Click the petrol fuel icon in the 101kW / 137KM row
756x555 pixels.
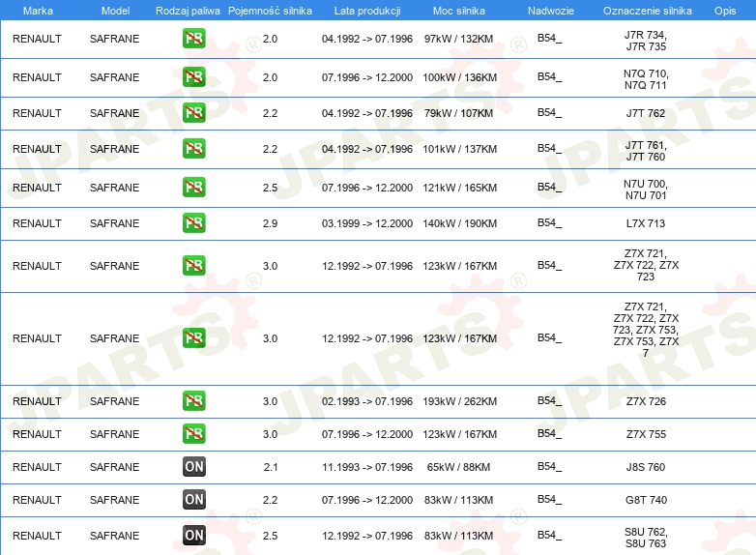pos(193,149)
